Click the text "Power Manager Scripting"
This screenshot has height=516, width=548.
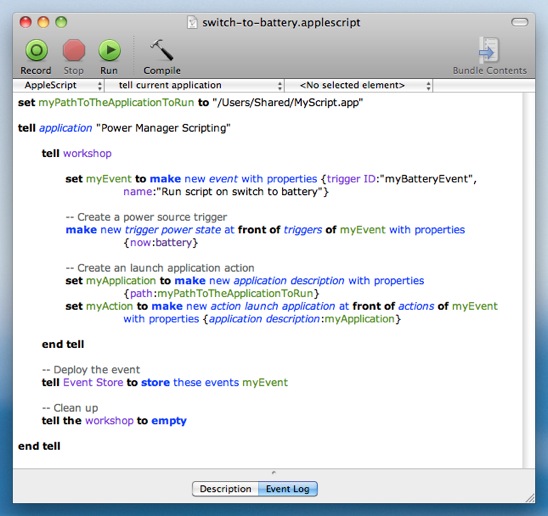163,128
